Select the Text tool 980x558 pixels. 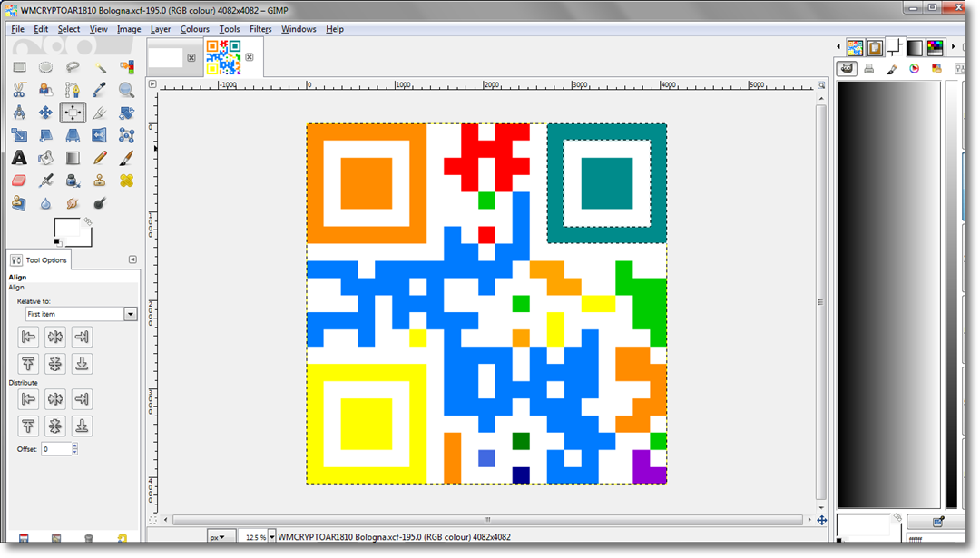click(19, 158)
